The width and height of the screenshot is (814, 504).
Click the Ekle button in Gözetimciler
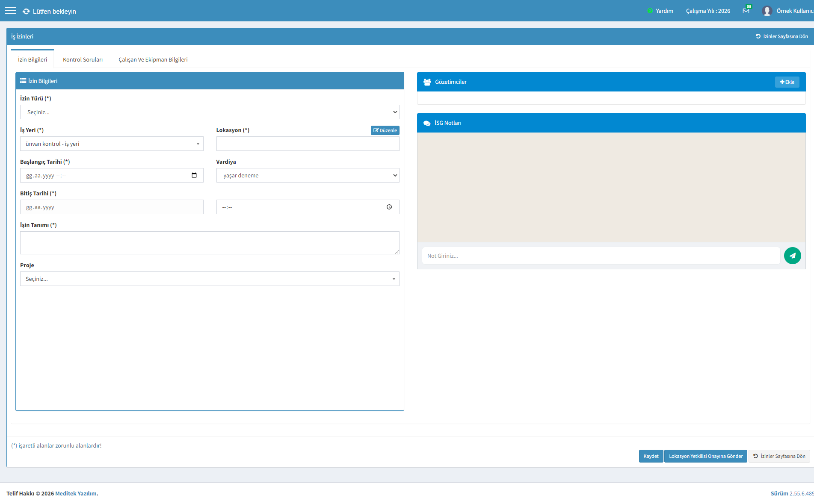click(787, 82)
